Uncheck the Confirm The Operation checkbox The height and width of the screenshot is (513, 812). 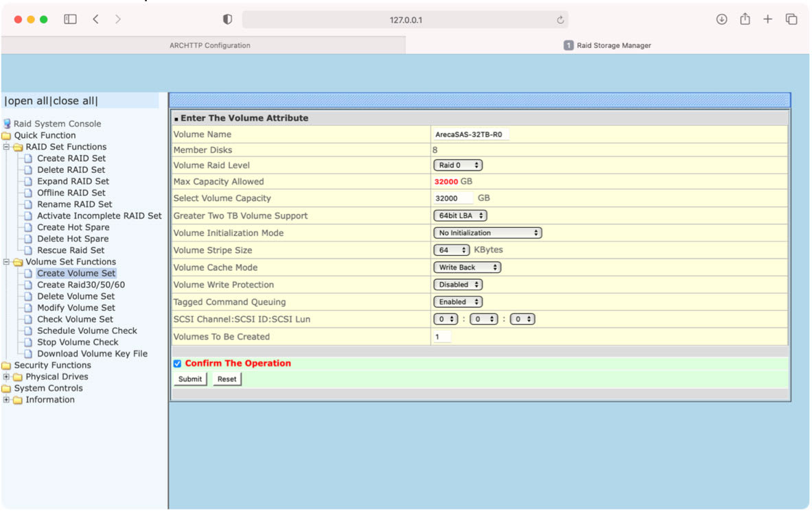click(x=177, y=363)
